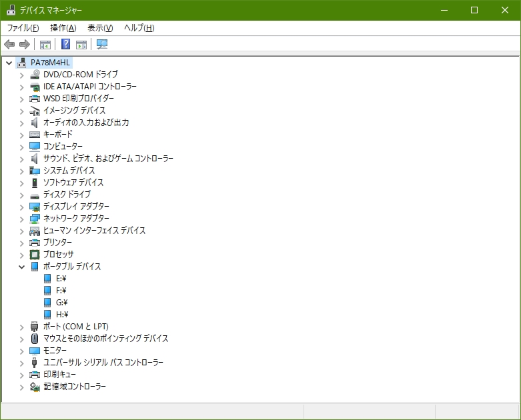Select the ソフトウェア デバイス label
This screenshot has width=521, height=420.
(73, 182)
